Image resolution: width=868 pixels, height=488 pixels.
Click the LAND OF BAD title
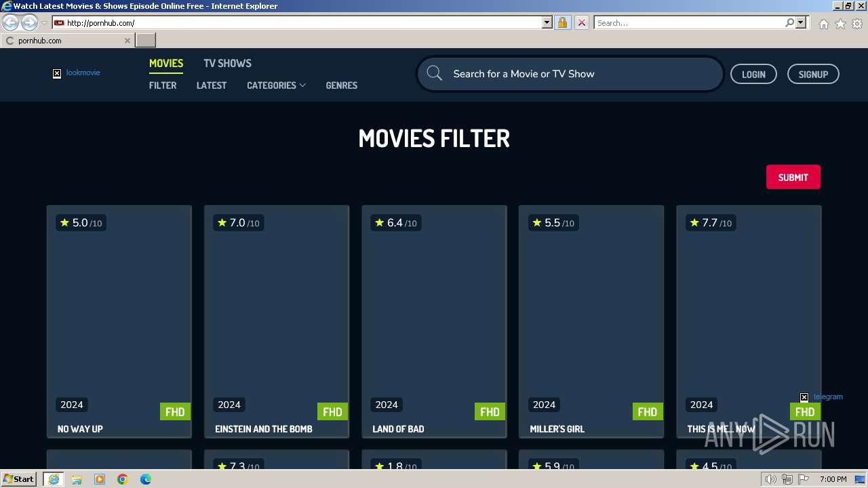398,429
